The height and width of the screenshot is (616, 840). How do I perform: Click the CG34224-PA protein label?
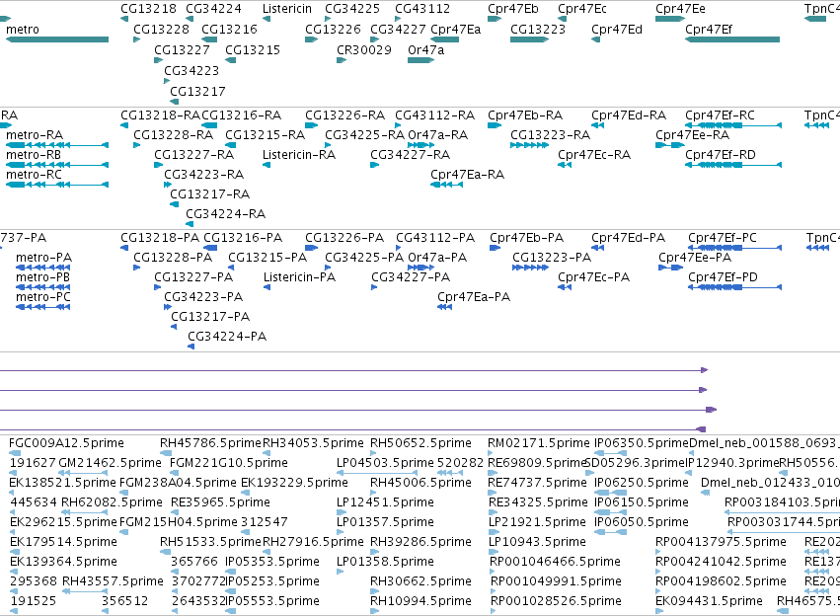pos(227,337)
